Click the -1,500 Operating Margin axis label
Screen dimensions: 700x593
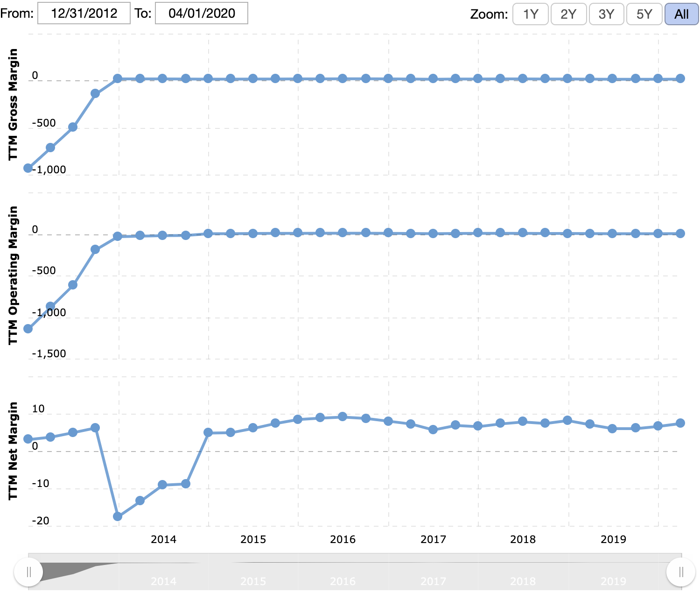click(x=49, y=353)
